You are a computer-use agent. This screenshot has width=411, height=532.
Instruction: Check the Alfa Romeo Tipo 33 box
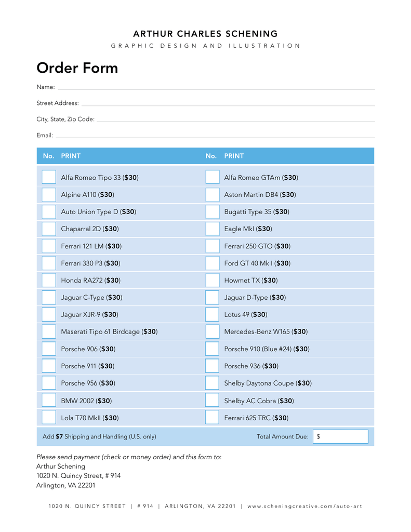[49, 177]
